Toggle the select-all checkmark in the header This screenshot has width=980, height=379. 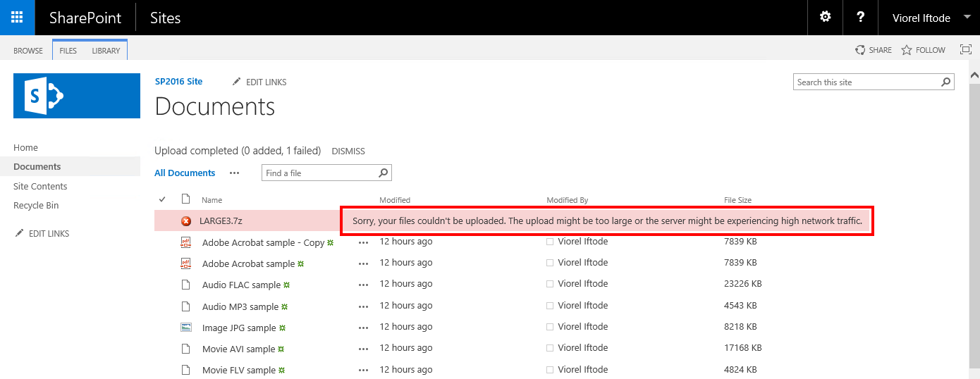click(x=163, y=199)
